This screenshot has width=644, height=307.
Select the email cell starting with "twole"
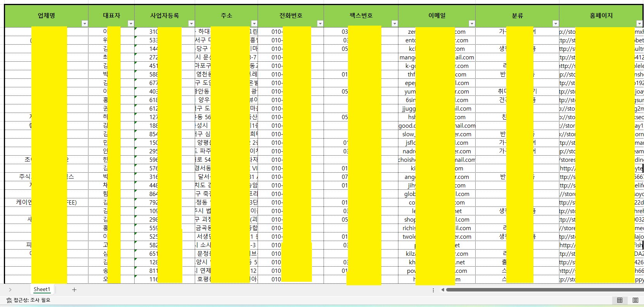tap(437, 237)
